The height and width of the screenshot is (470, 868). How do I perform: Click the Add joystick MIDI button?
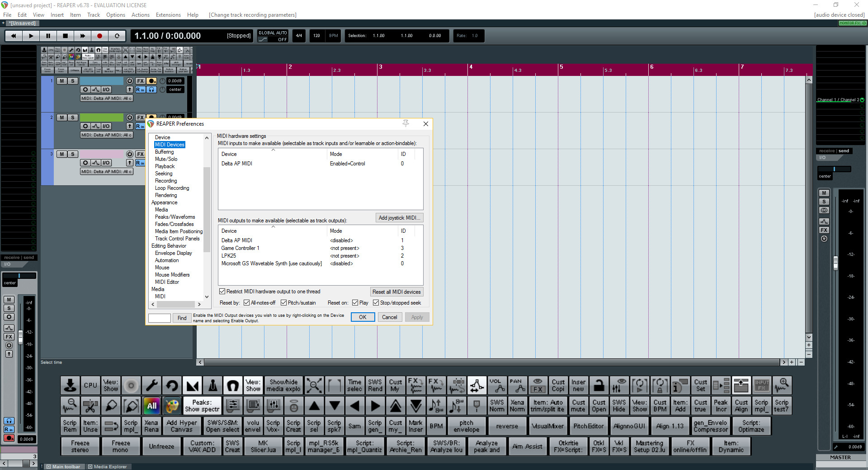coord(400,218)
